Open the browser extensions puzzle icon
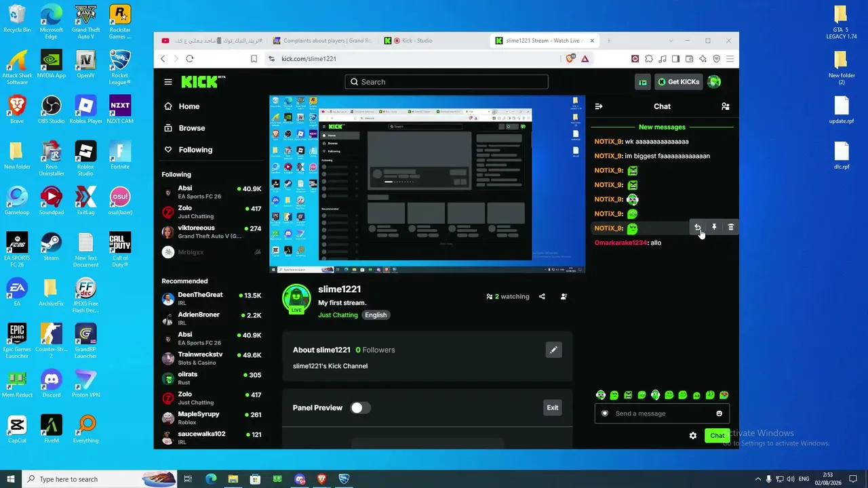The height and width of the screenshot is (488, 868). (649, 59)
